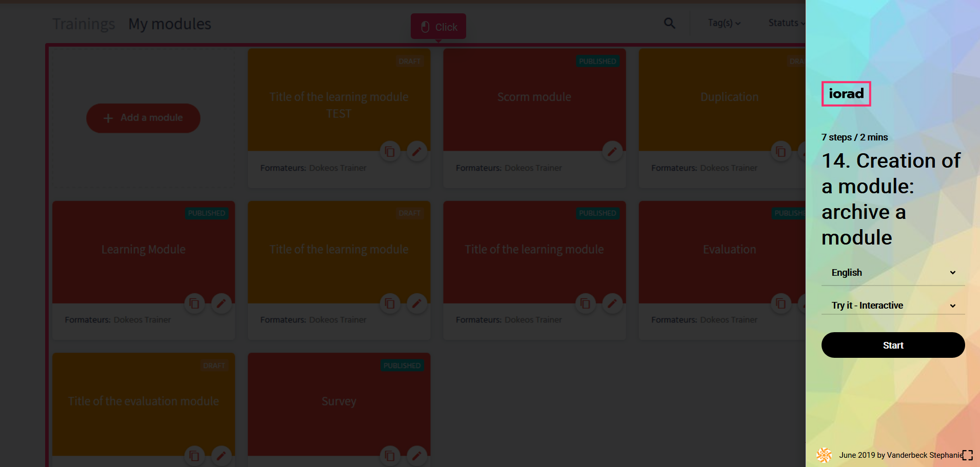The width and height of the screenshot is (980, 467).
Task: Open the Tag(s) filter dropdown
Action: coord(724,23)
